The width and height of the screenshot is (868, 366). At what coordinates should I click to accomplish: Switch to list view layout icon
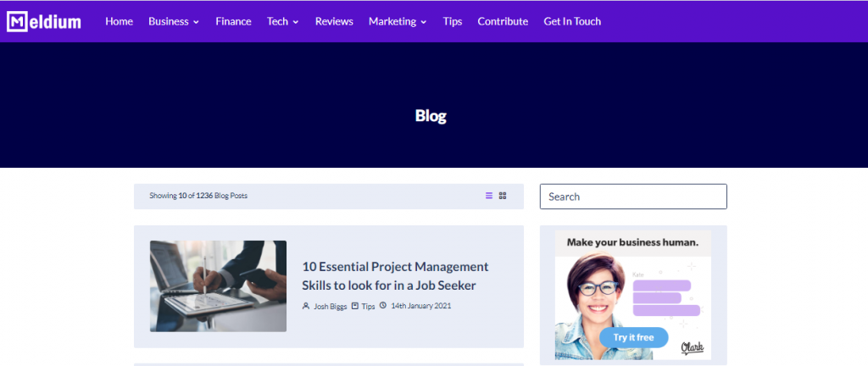pyautogui.click(x=489, y=196)
